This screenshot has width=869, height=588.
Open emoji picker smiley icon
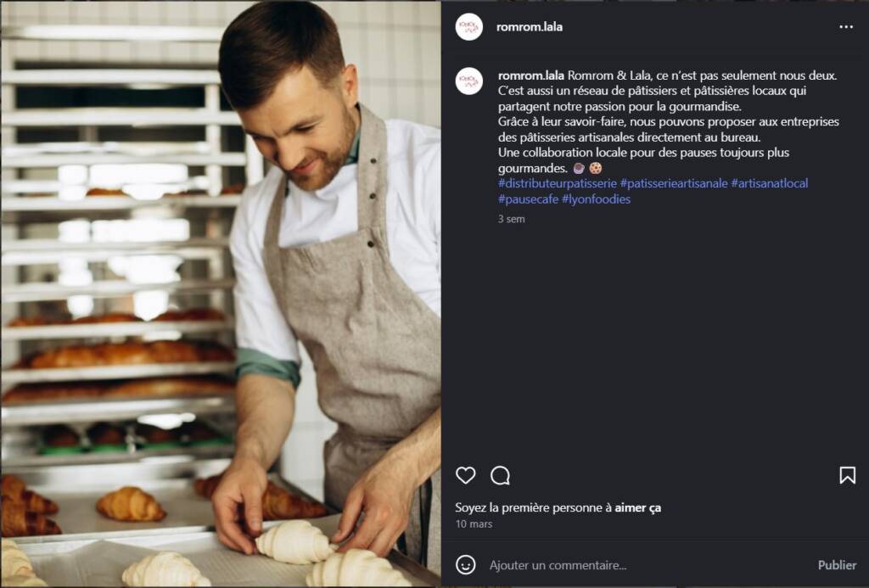(x=466, y=565)
